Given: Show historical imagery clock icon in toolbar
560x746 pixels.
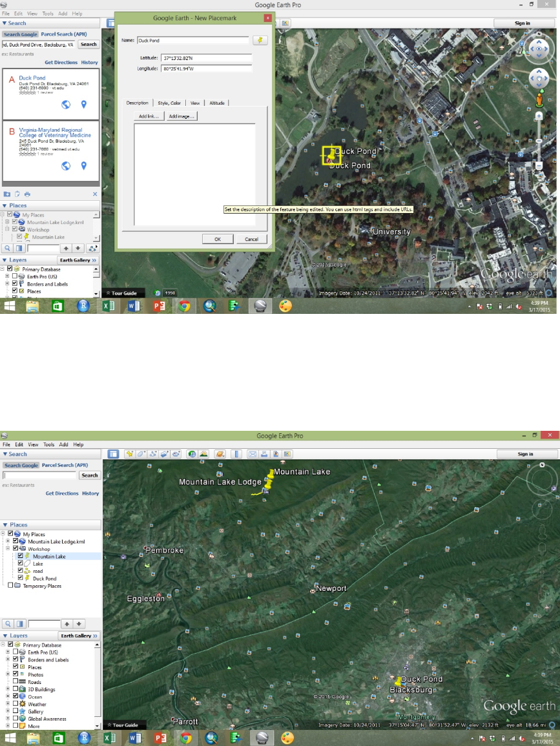Looking at the screenshot, I should pyautogui.click(x=192, y=454).
